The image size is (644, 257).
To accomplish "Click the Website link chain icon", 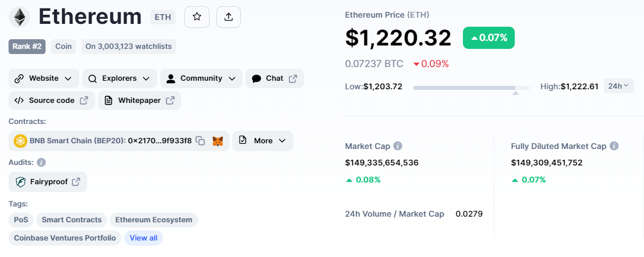I will coord(19,78).
